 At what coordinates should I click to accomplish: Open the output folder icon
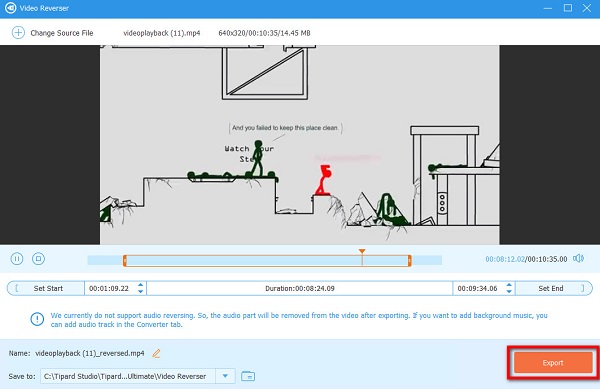pos(248,376)
